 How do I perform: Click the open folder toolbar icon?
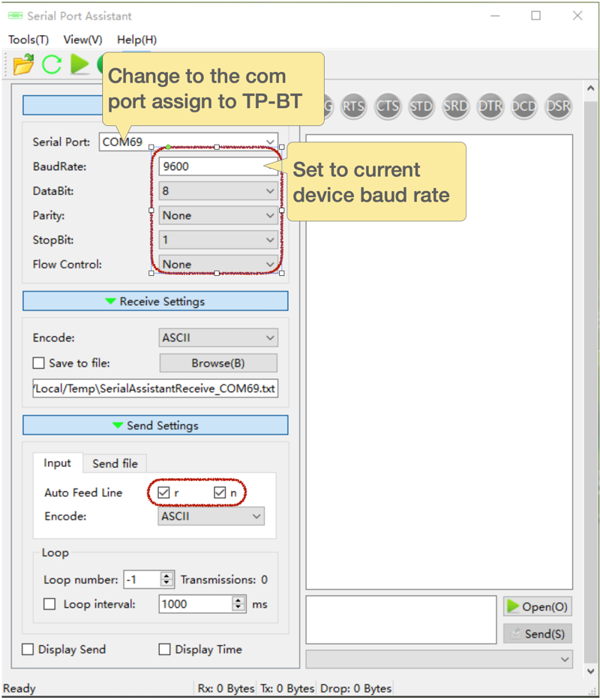(24, 64)
